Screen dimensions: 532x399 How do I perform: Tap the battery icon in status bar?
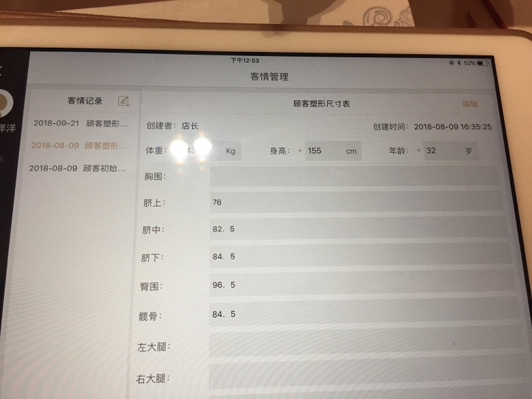(x=483, y=63)
